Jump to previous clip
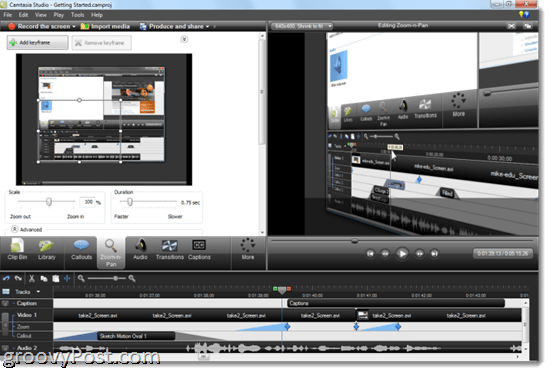550x373 pixels. click(x=370, y=253)
